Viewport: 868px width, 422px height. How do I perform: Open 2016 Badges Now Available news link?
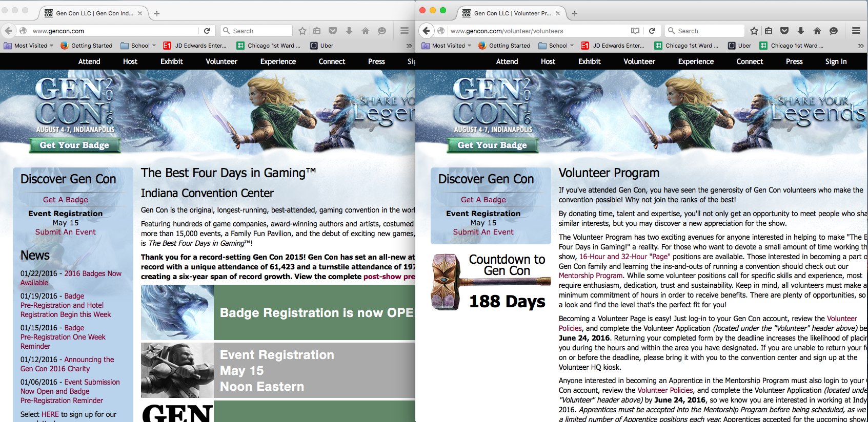point(71,278)
